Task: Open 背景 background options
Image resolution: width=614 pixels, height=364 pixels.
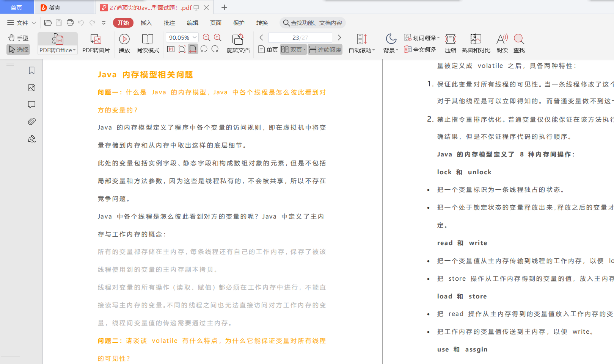Action: pyautogui.click(x=391, y=44)
